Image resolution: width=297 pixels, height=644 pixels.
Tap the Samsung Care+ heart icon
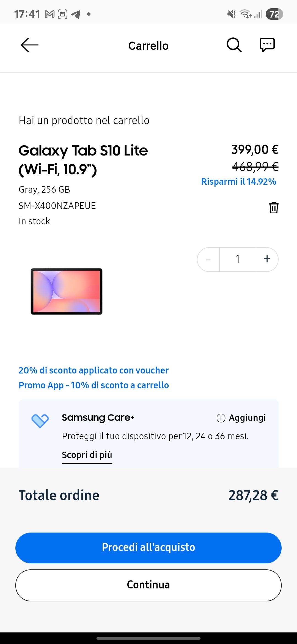click(40, 421)
